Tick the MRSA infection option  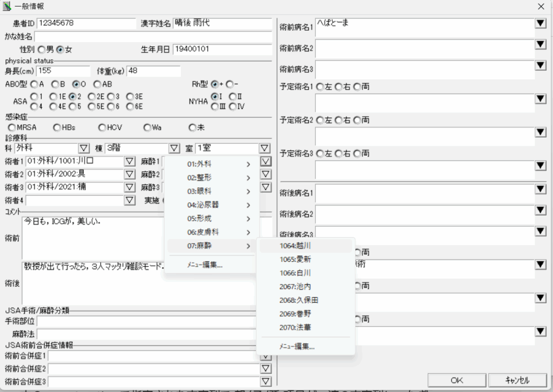coord(12,128)
